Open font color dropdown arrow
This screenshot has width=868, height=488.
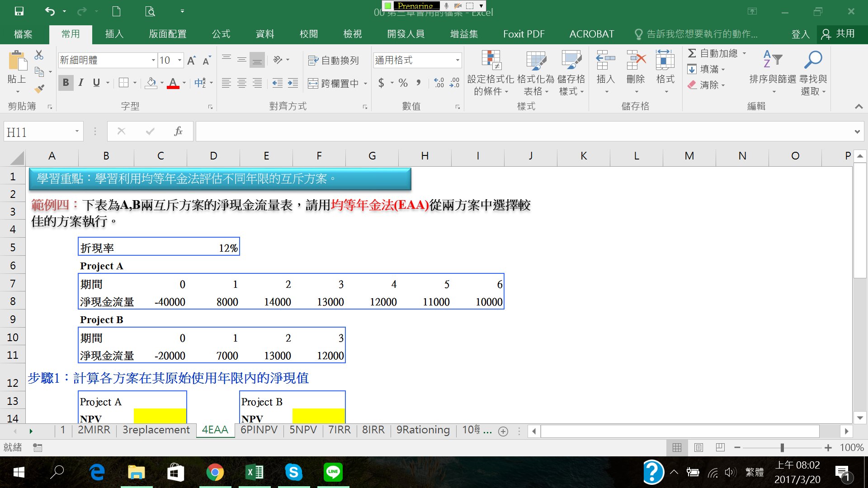pyautogui.click(x=184, y=83)
